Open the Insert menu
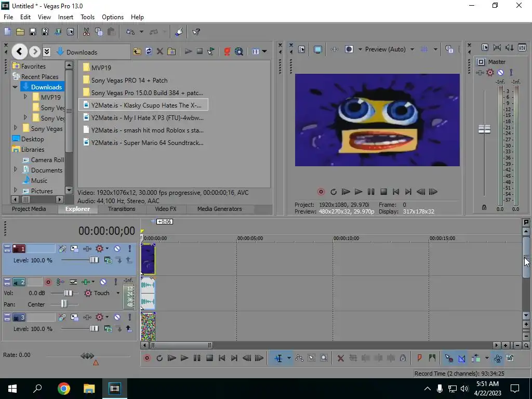 click(65, 17)
